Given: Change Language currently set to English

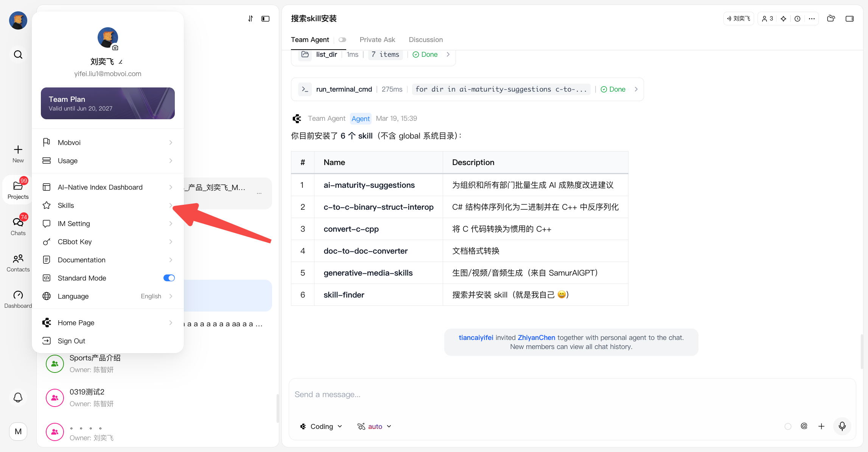Looking at the screenshot, I should click(108, 296).
